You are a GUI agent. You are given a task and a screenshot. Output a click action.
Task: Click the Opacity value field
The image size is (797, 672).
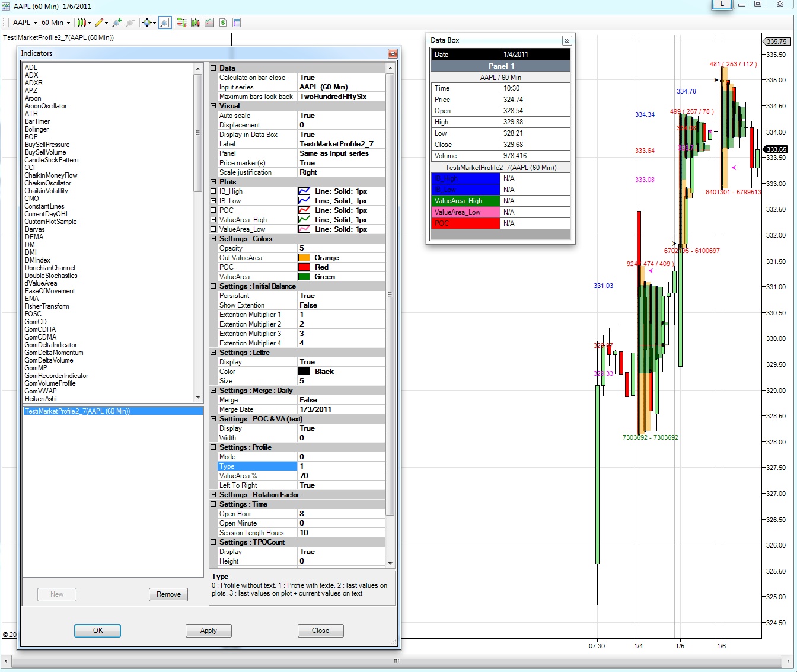341,248
